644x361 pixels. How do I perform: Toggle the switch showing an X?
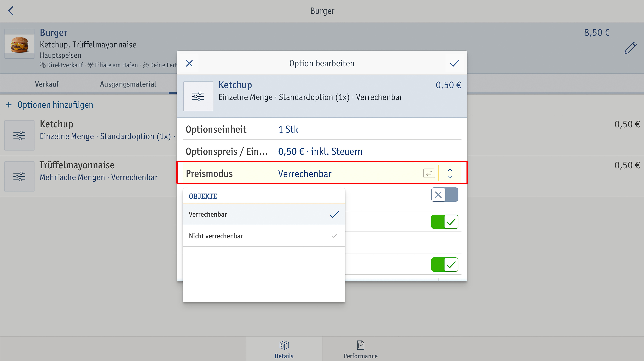point(445,195)
